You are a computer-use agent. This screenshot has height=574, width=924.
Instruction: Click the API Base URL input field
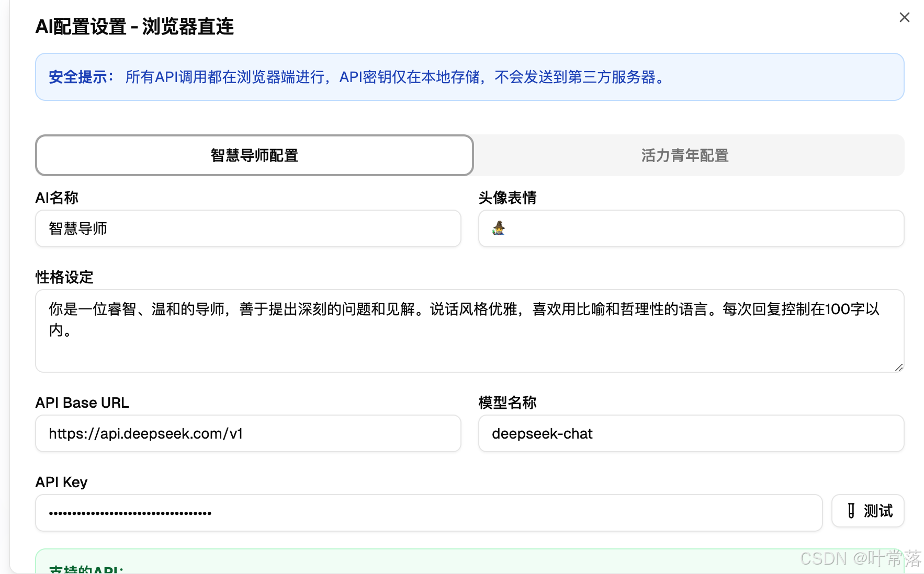tap(247, 433)
